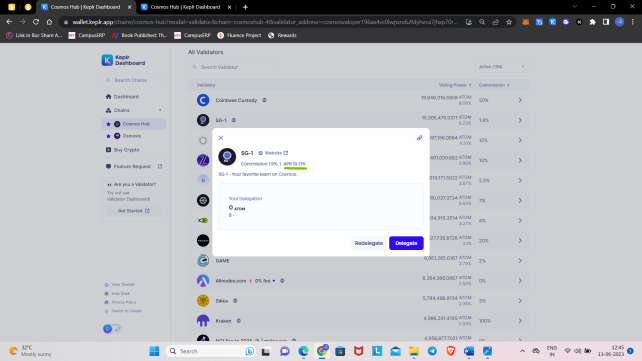Open browser home page
This screenshot has width=642, height=361.
[x=50, y=22]
